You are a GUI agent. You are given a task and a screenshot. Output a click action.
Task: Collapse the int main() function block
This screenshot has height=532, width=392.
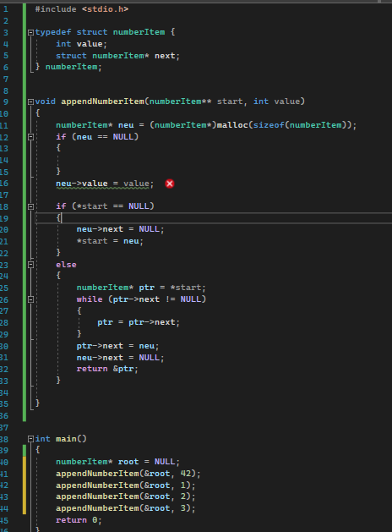30,439
